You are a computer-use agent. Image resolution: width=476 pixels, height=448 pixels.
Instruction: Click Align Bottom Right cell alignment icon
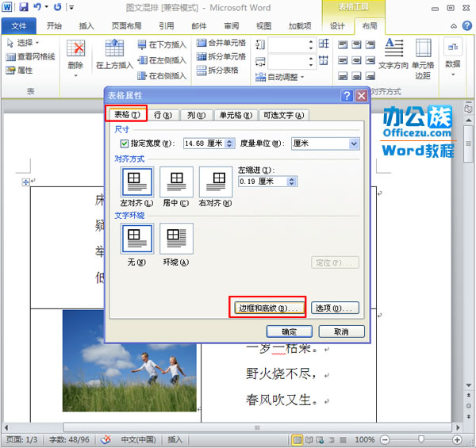click(370, 75)
